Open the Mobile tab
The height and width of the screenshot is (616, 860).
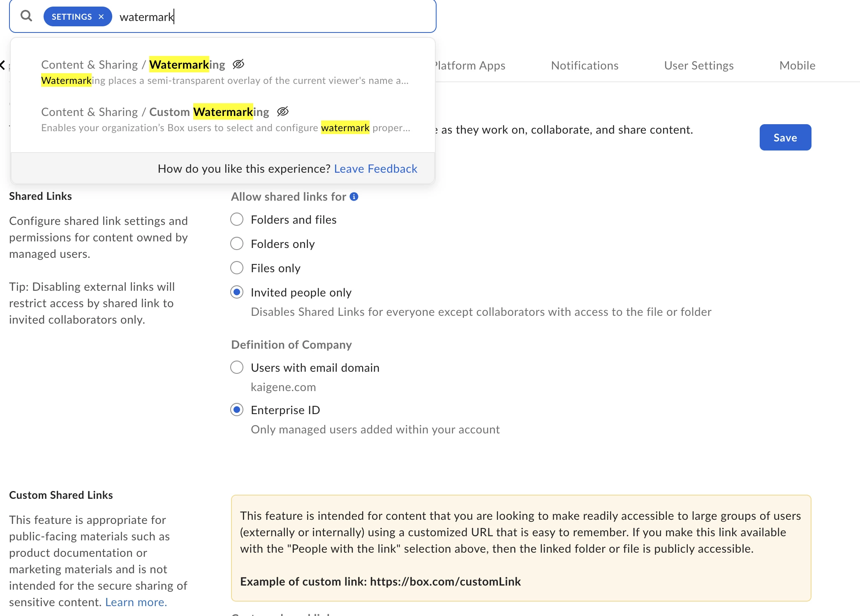[797, 65]
